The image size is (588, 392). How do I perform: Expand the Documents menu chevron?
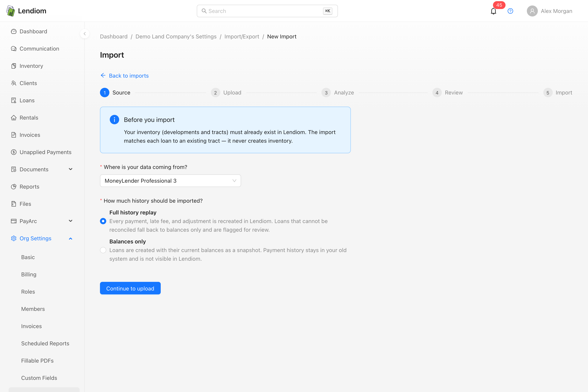pyautogui.click(x=71, y=170)
